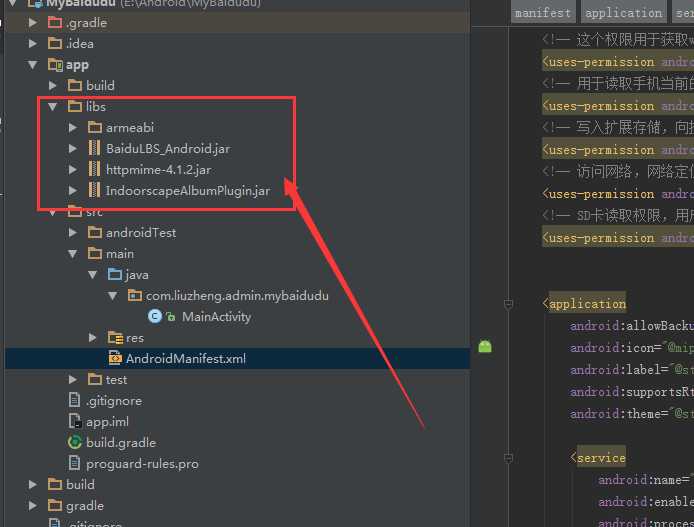Expand the .gradle folder arrow

coord(33,22)
